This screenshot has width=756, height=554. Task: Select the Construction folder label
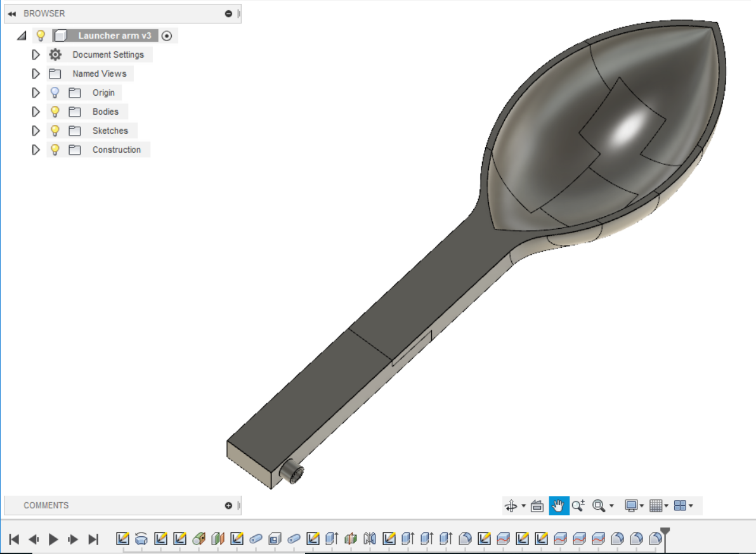click(117, 150)
